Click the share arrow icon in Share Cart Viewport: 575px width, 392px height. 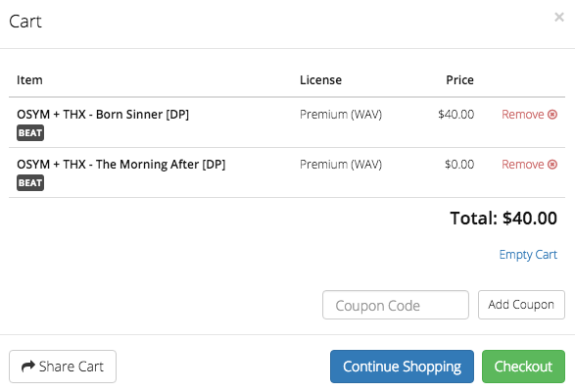tap(28, 366)
